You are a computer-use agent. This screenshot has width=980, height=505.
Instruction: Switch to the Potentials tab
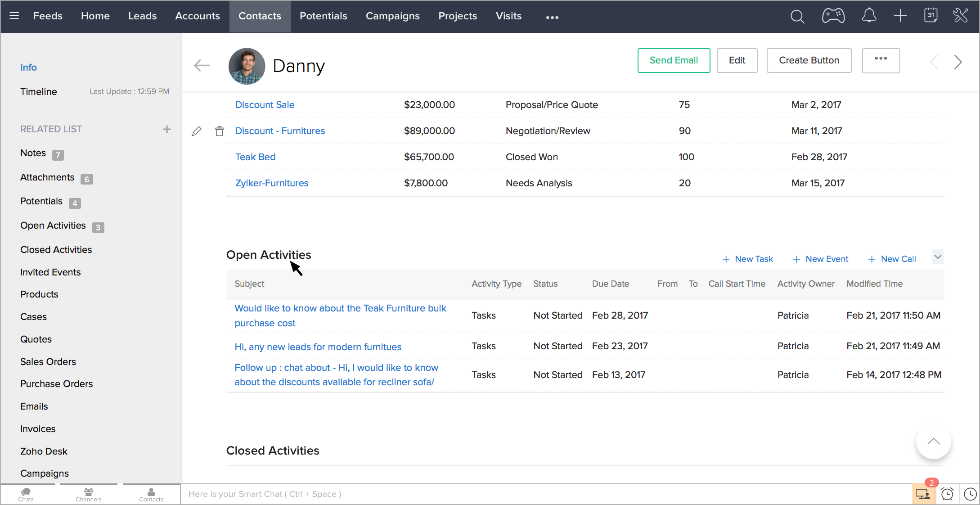tap(323, 16)
